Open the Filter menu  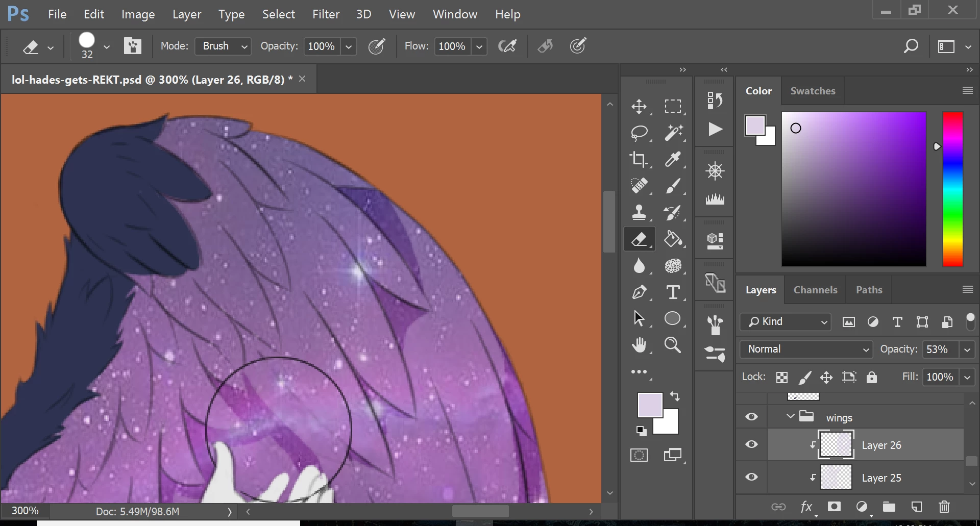[326, 14]
